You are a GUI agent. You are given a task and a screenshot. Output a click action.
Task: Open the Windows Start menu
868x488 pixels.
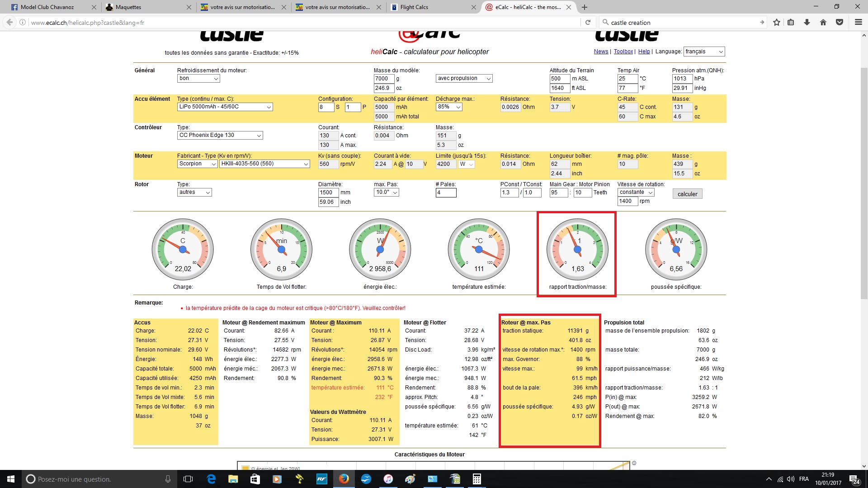[x=11, y=479]
